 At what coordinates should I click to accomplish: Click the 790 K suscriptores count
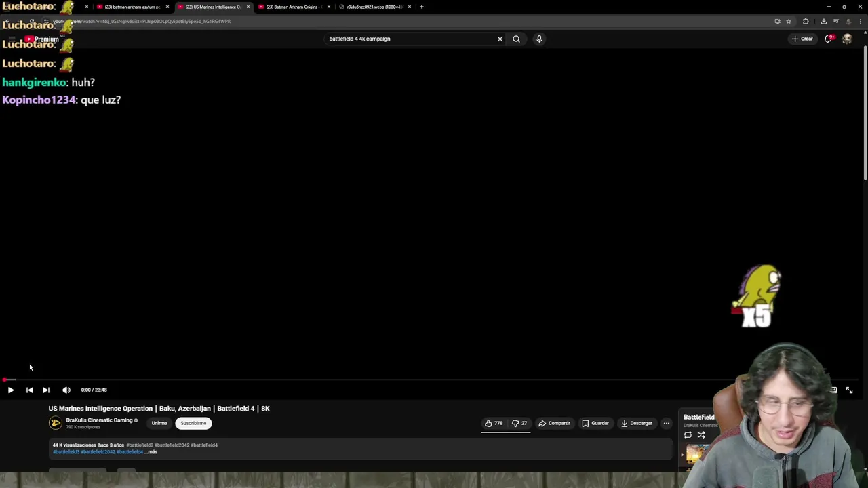(x=82, y=427)
